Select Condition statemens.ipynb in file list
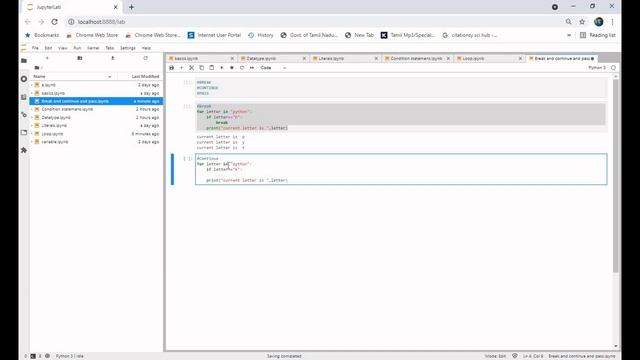Viewport: 640px width, 360px height. 96,109
